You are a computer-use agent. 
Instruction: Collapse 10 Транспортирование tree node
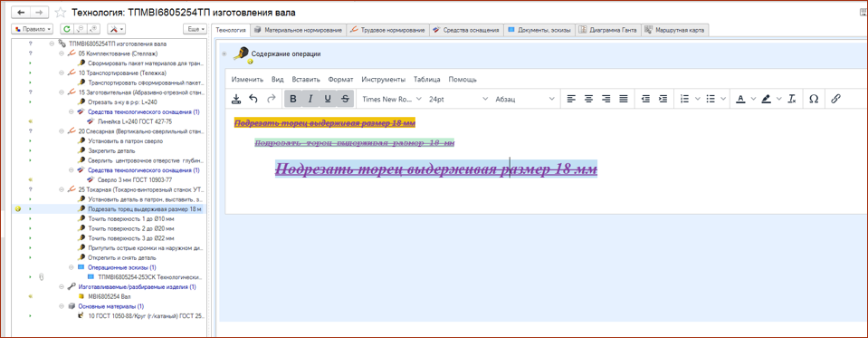coord(61,72)
